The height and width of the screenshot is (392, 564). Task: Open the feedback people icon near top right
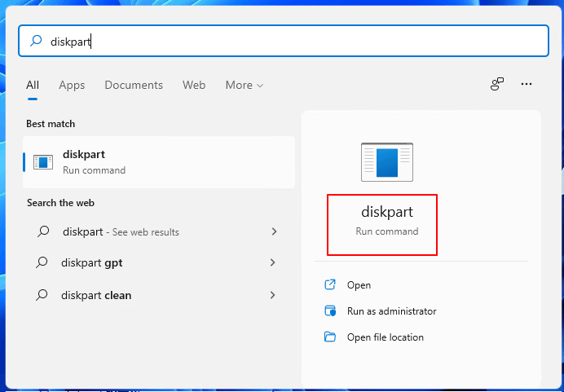point(496,84)
